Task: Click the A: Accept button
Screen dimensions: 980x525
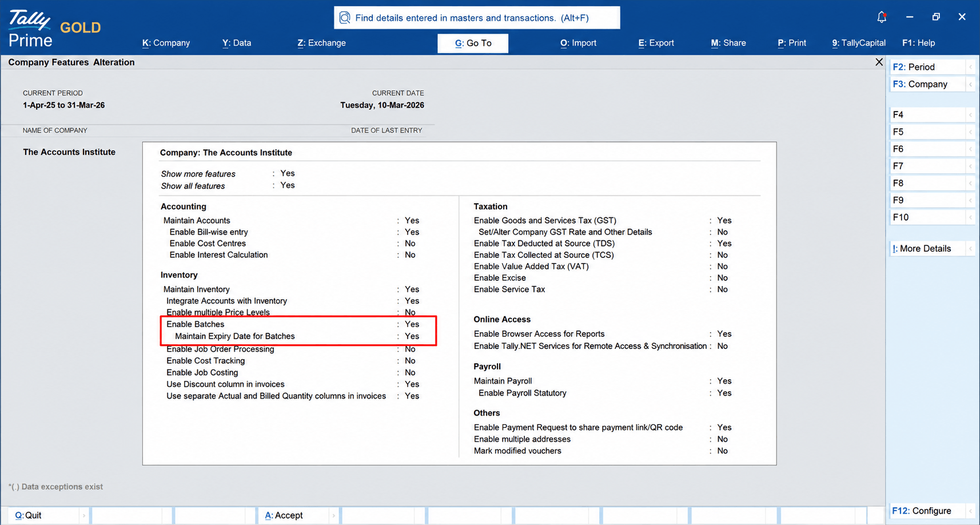Action: click(x=292, y=515)
